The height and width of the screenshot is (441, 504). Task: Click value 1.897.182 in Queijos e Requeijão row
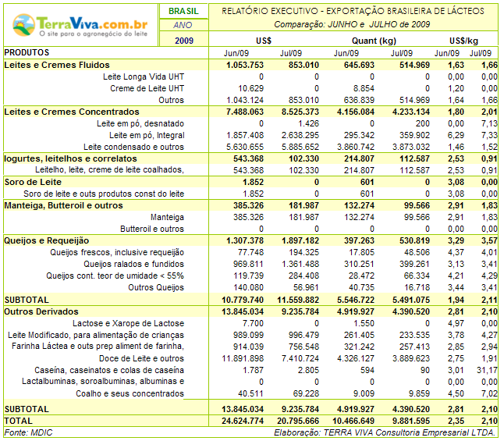(300, 241)
